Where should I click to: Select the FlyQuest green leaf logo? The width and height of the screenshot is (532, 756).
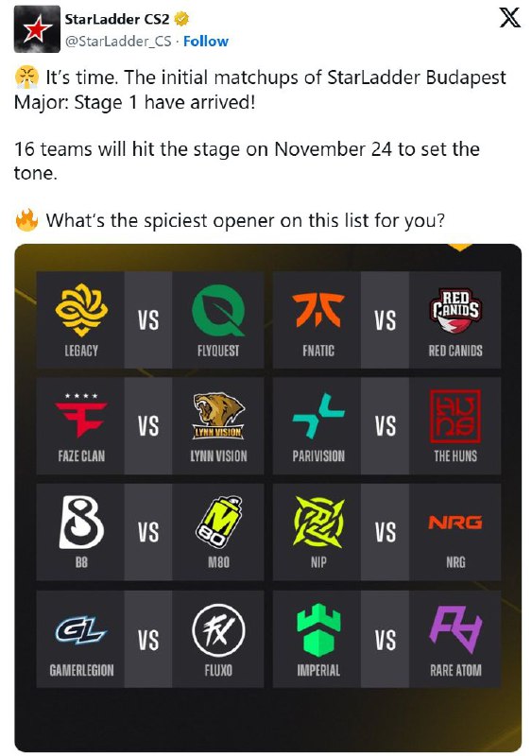pos(218,310)
